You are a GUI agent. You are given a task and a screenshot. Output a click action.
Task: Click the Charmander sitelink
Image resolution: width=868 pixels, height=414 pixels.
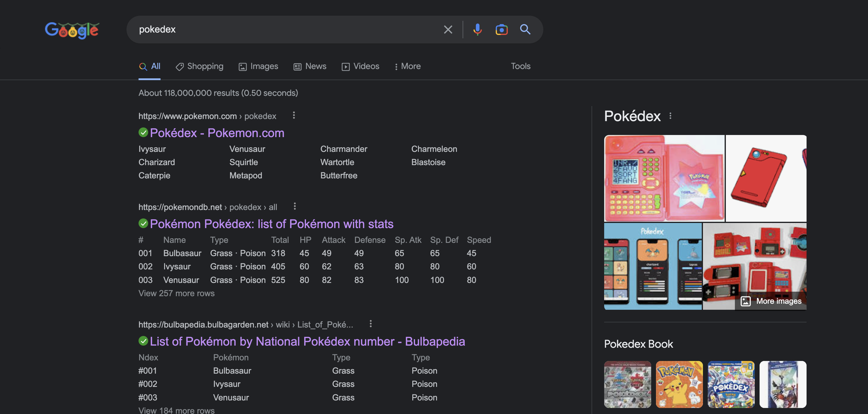pos(344,149)
